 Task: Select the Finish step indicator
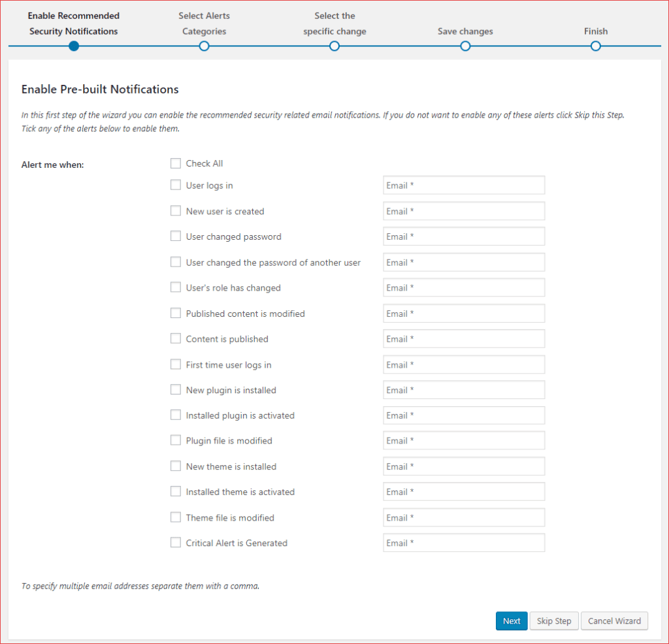(x=595, y=46)
